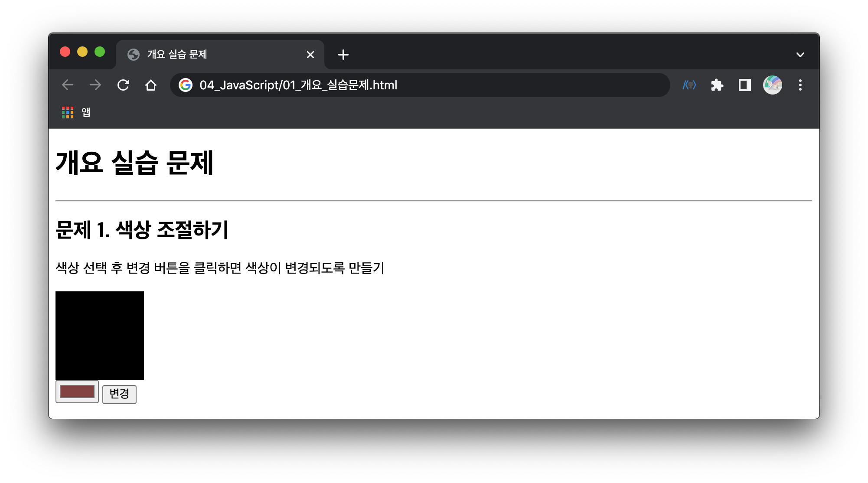Open the Extensions puzzle icon
Viewport: 868px width, 483px height.
717,85
